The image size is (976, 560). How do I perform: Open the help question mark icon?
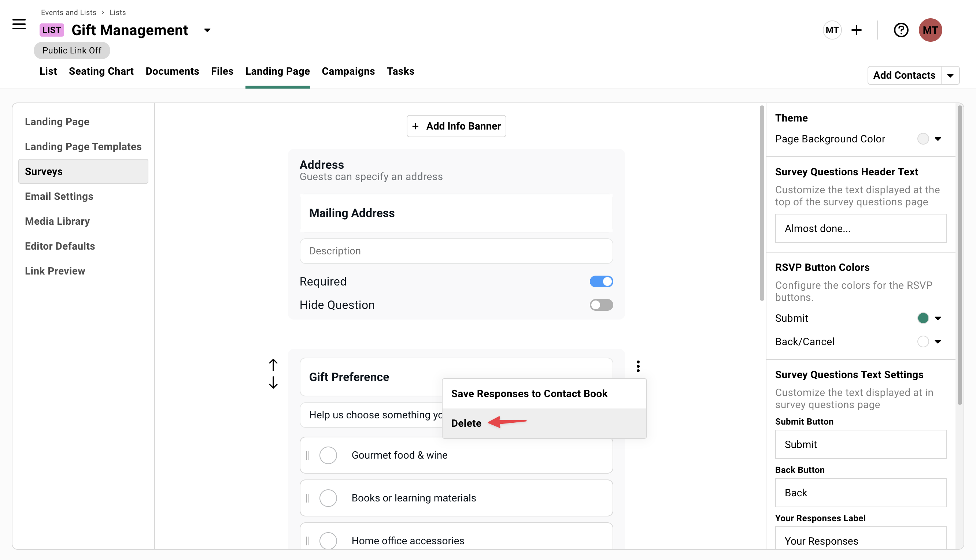(x=901, y=30)
